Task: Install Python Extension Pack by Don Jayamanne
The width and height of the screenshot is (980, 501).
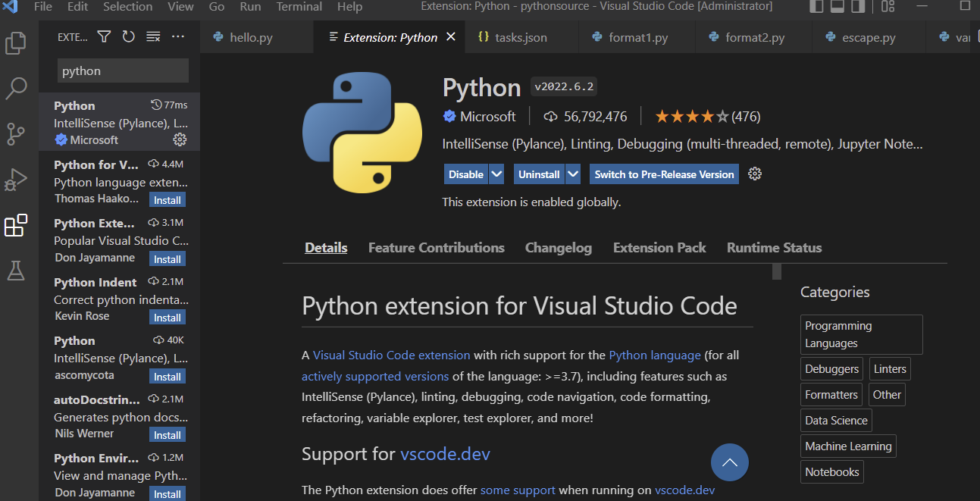Action: pyautogui.click(x=168, y=259)
